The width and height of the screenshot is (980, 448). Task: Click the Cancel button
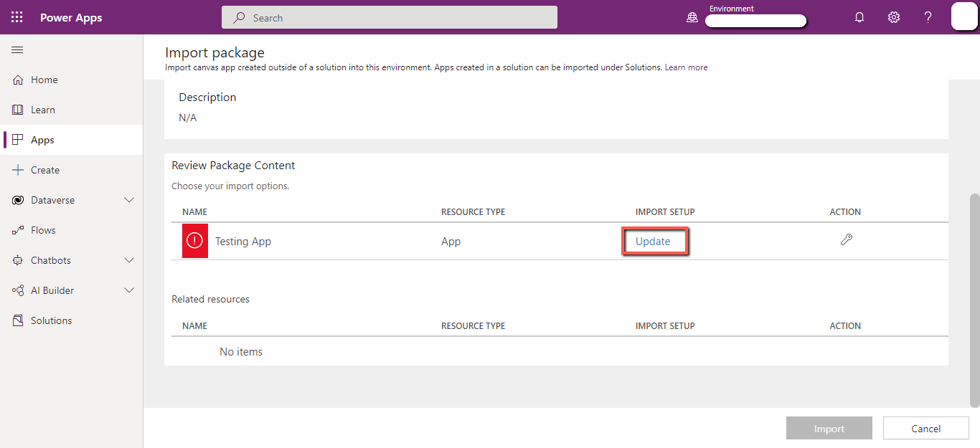[926, 428]
